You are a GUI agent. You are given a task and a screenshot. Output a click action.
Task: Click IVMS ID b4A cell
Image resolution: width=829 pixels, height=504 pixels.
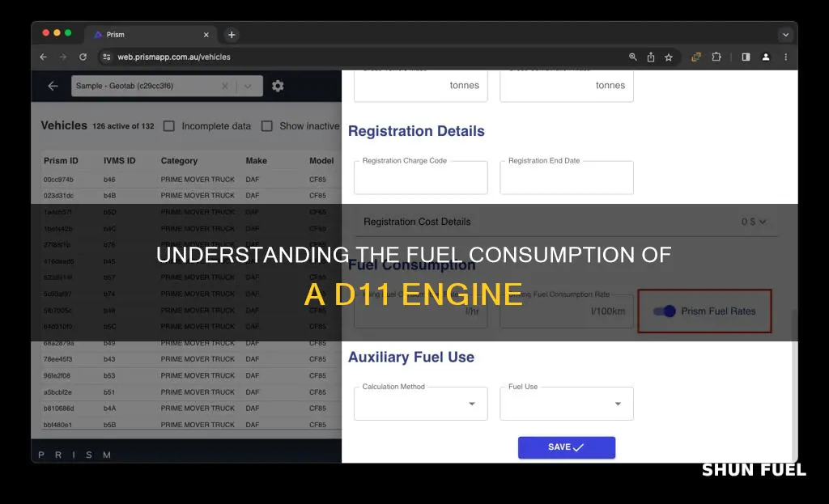click(x=109, y=409)
